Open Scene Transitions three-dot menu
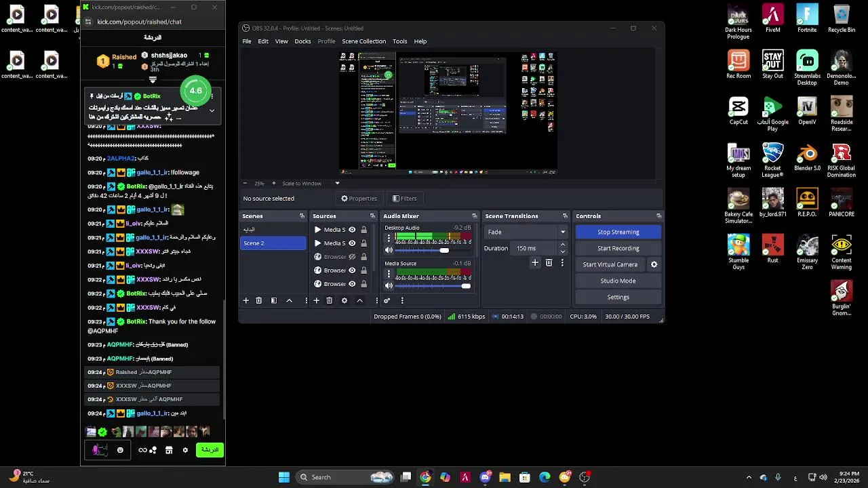Image resolution: width=868 pixels, height=488 pixels. tap(562, 262)
